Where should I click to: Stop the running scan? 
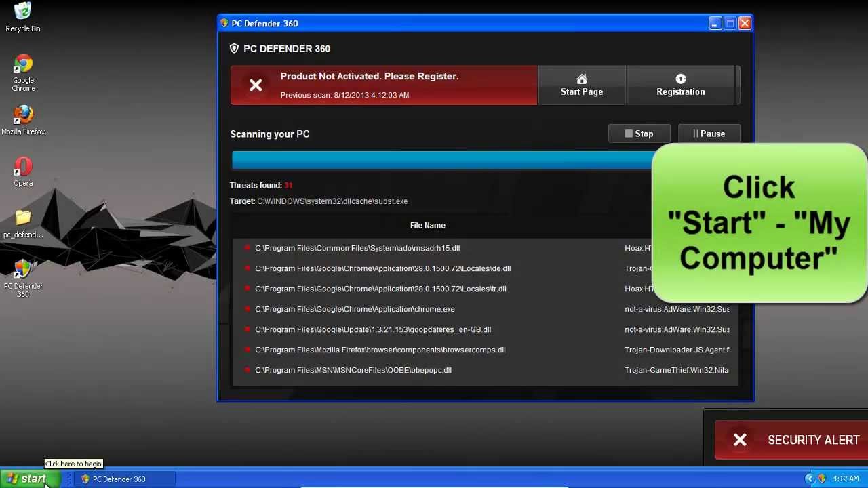tap(639, 134)
